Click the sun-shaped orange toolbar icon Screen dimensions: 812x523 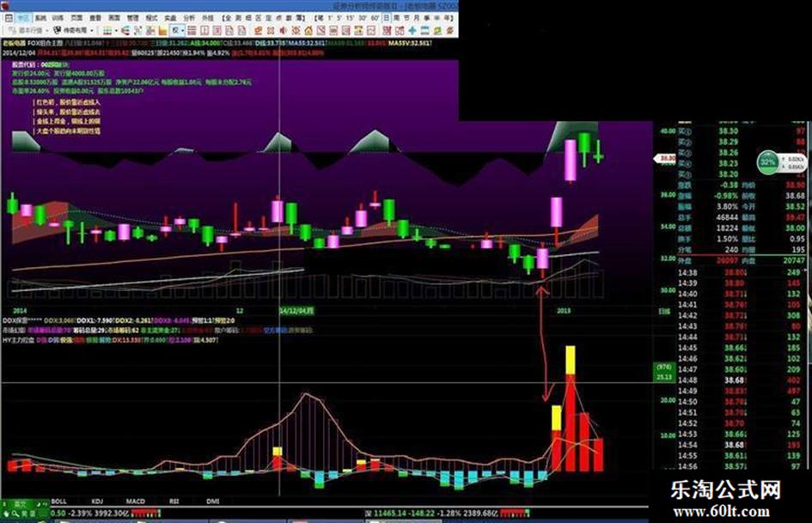(296, 31)
